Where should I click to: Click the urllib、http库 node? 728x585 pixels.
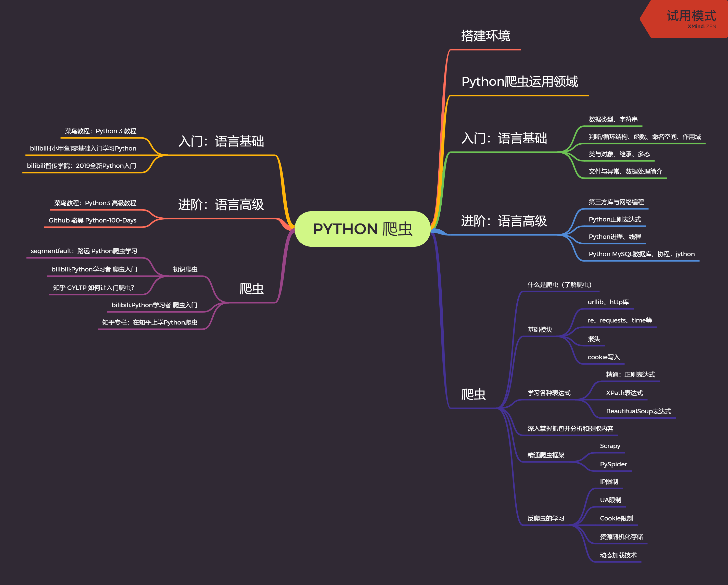pos(608,302)
